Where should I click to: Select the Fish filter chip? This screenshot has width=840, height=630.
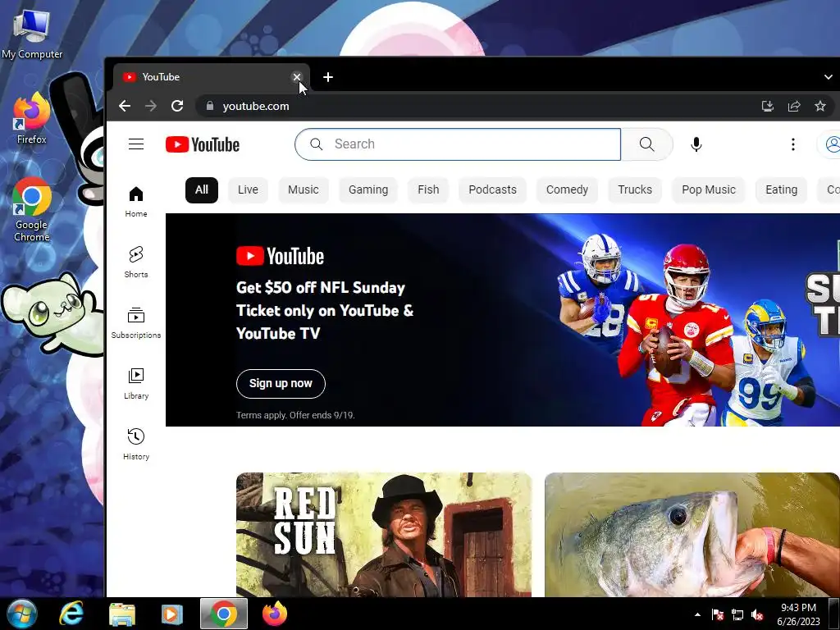(428, 189)
